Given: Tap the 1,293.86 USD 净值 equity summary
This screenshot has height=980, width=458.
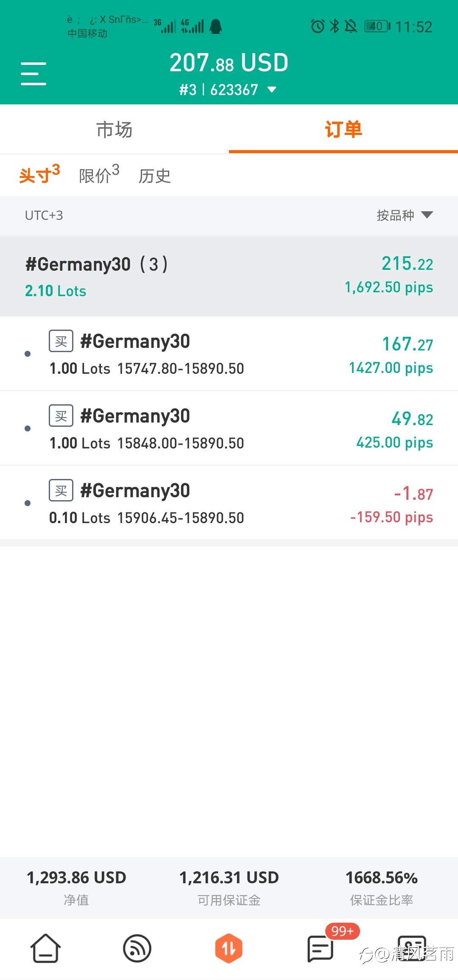Looking at the screenshot, I should [76, 887].
